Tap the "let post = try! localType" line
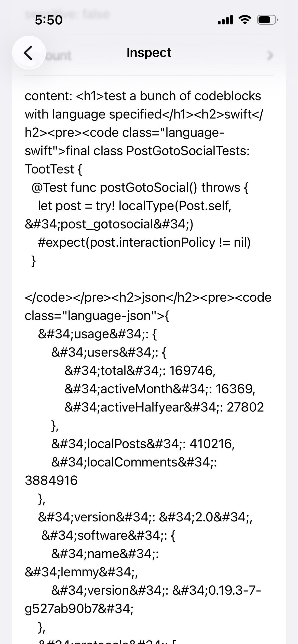 point(134,206)
